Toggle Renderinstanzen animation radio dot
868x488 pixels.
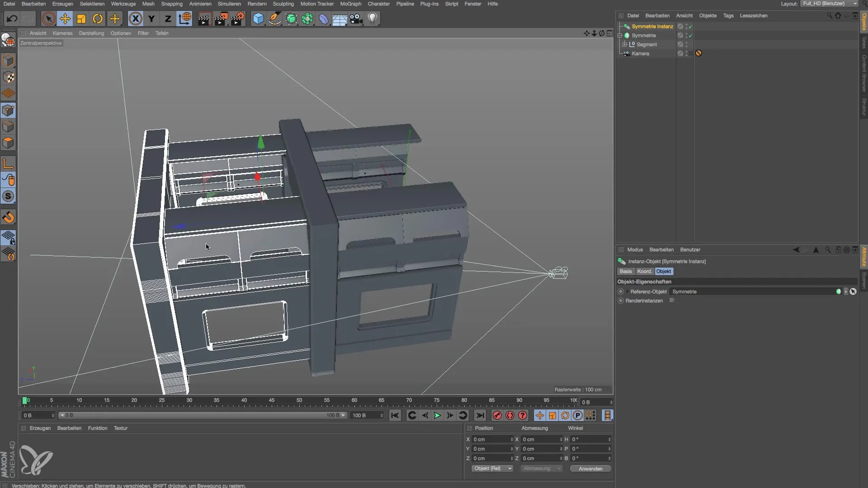621,300
